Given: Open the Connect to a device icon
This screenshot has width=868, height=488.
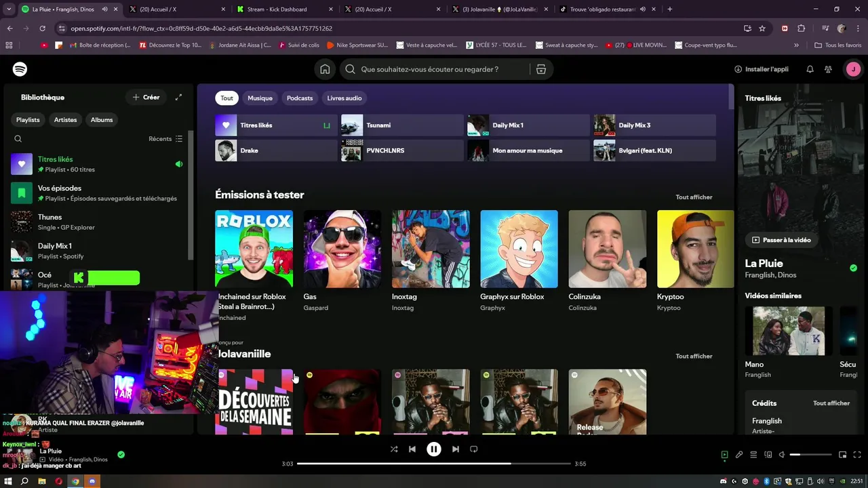Looking at the screenshot, I should [x=768, y=455].
